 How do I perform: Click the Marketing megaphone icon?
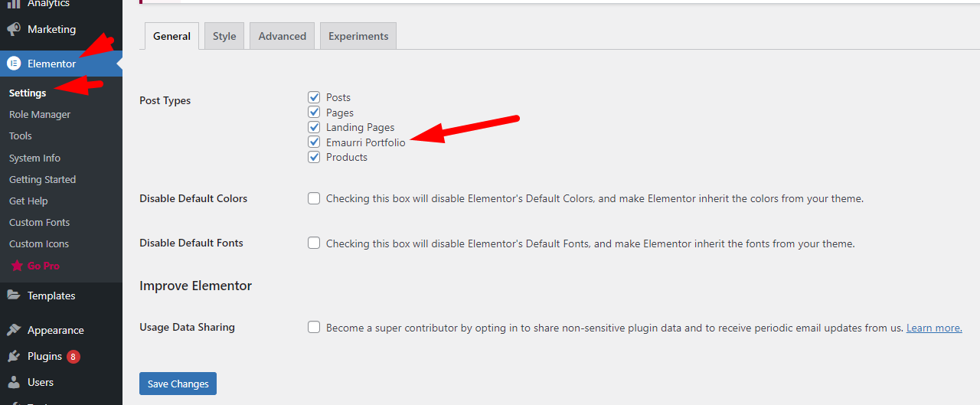pyautogui.click(x=14, y=29)
